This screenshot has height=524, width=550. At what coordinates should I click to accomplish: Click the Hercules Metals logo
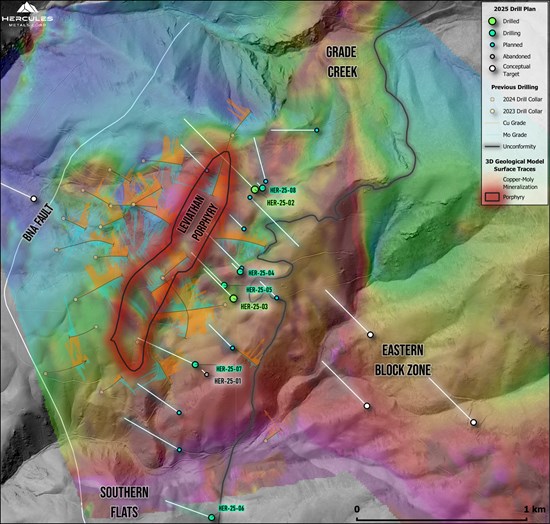27,15
